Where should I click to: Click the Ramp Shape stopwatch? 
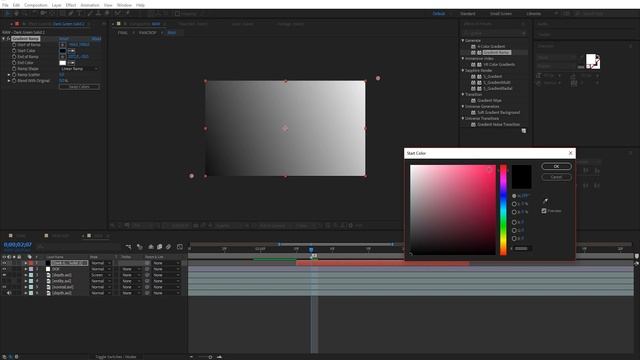coord(14,69)
